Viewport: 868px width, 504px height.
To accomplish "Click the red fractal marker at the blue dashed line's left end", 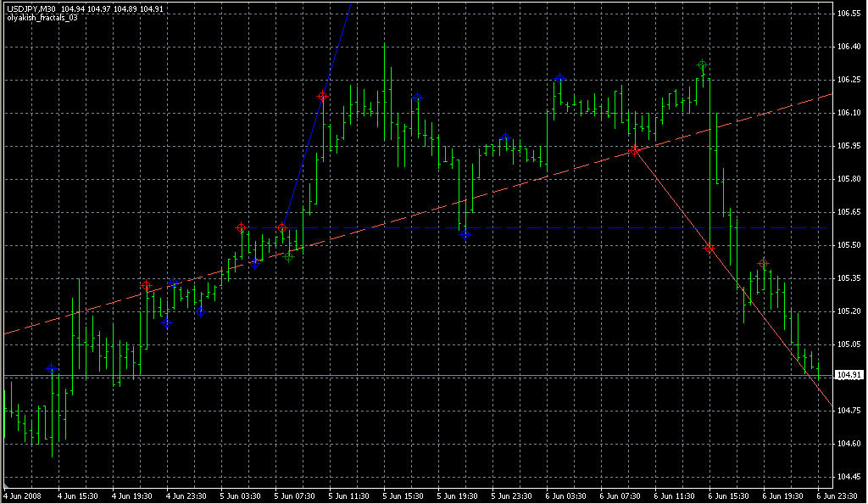I will pyautogui.click(x=241, y=228).
